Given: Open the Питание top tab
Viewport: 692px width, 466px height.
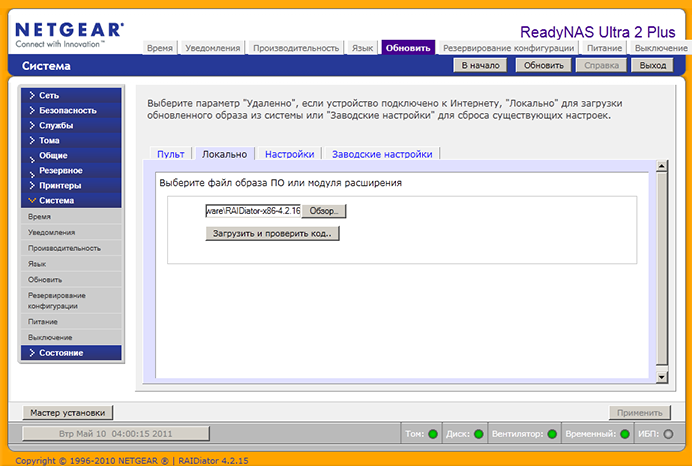Looking at the screenshot, I should (604, 48).
